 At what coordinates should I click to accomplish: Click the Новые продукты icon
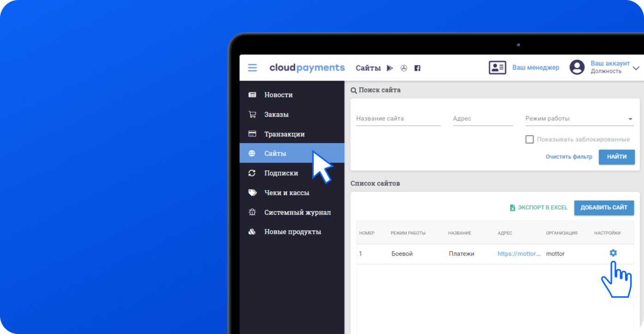coord(252,232)
